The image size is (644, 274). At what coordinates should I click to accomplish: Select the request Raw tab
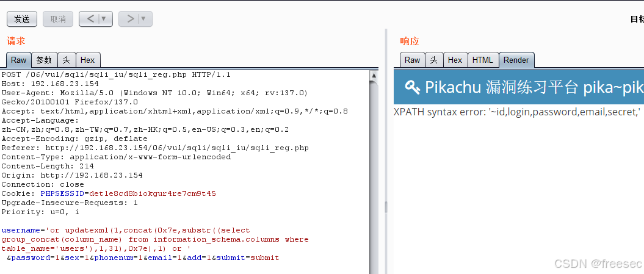pyautogui.click(x=18, y=60)
